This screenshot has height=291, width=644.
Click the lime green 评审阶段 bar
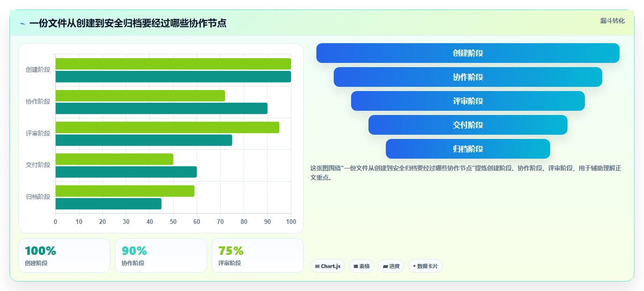point(167,127)
